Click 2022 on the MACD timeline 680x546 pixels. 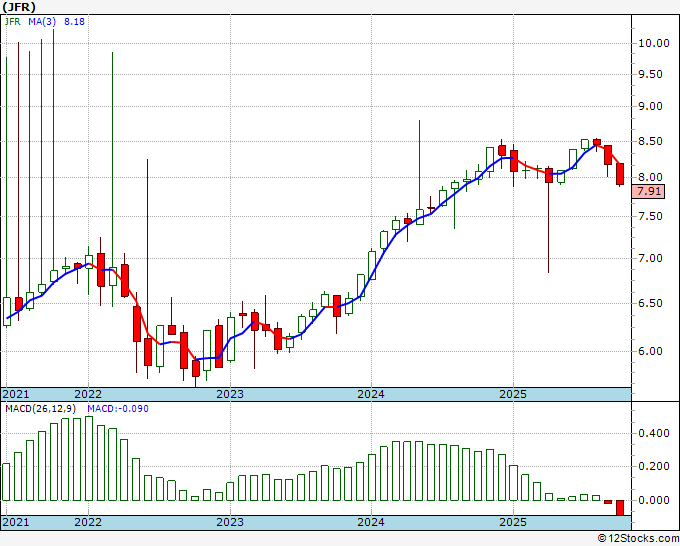pyautogui.click(x=88, y=522)
